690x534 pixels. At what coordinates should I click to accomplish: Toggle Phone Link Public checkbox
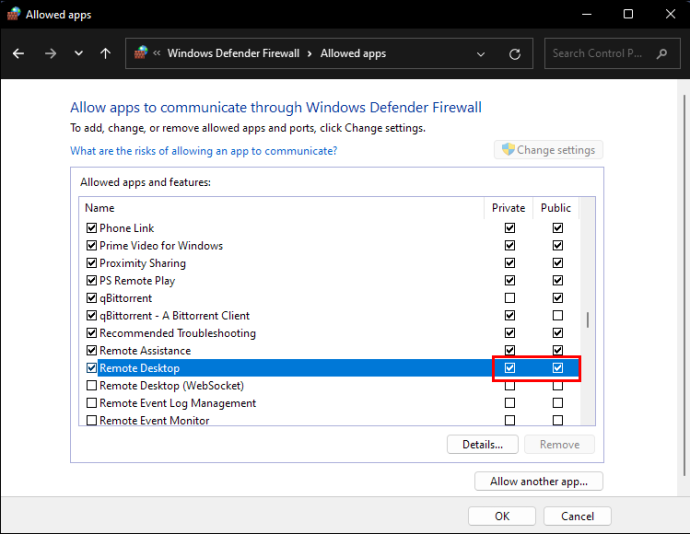(x=558, y=228)
